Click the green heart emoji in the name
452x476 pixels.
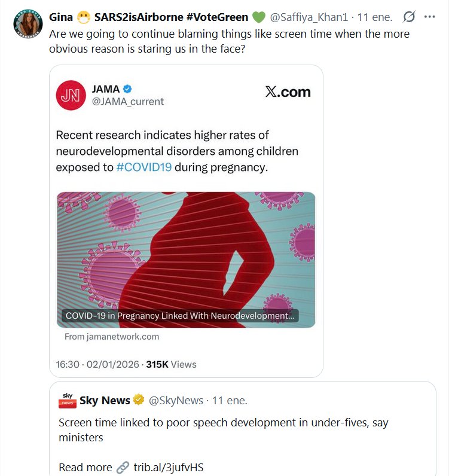pos(259,17)
